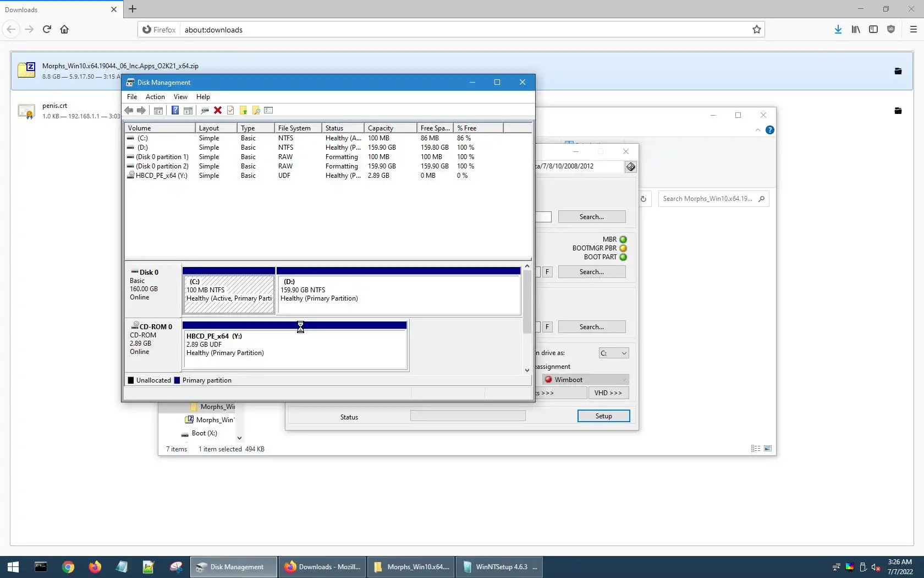The width and height of the screenshot is (924, 578).
Task: Show penis.crt download in folder
Action: point(898,111)
